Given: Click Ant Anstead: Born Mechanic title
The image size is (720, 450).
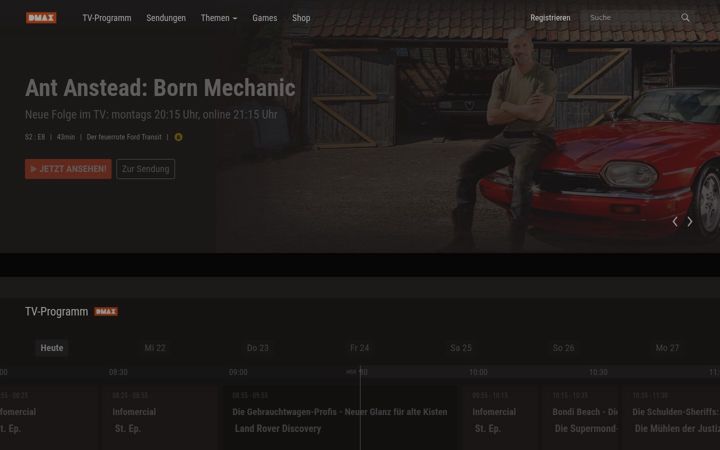Looking at the screenshot, I should click(x=160, y=88).
